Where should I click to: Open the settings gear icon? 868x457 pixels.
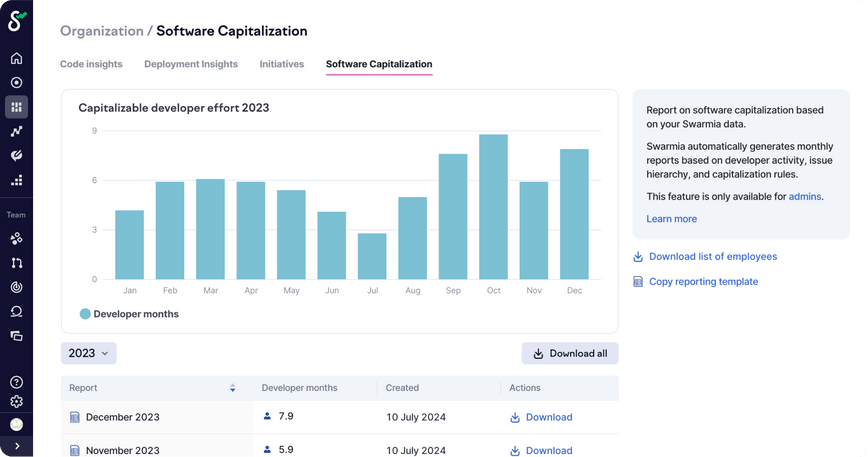[x=17, y=402]
